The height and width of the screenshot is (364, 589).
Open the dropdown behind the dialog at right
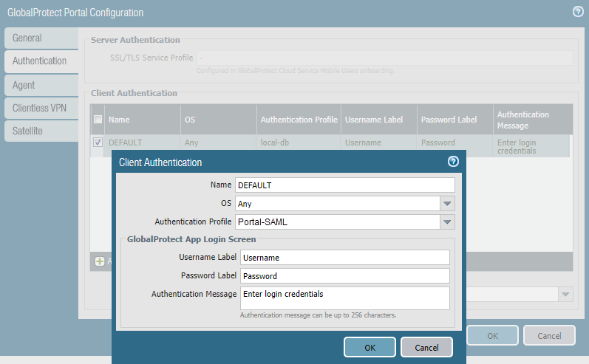(x=565, y=295)
